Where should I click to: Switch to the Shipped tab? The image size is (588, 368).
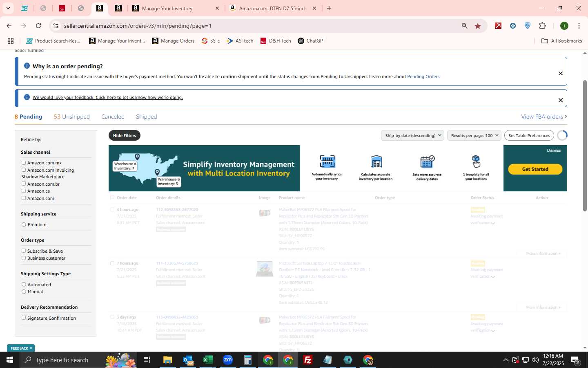point(146,117)
